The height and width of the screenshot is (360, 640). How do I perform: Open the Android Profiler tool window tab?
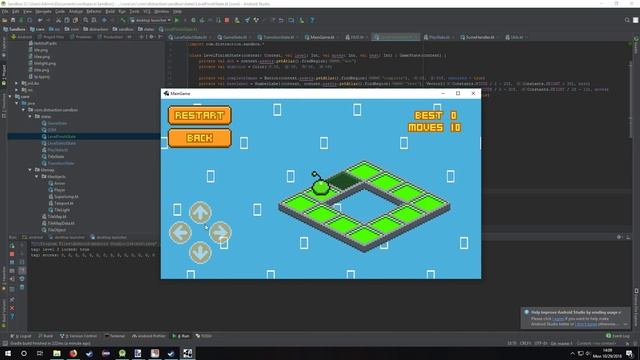[x=149, y=336]
